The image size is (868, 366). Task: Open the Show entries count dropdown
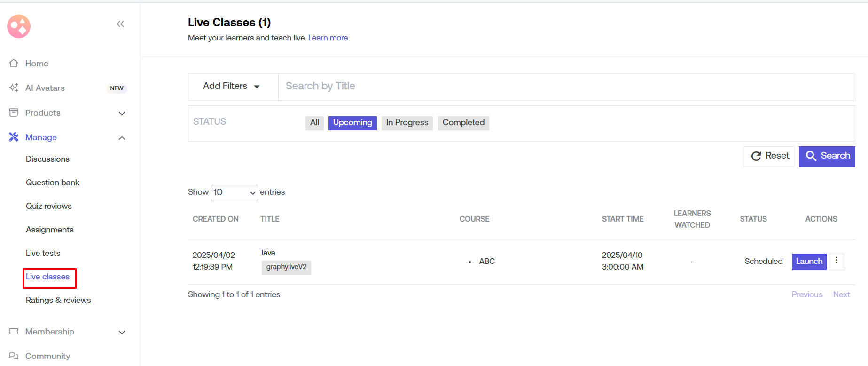(234, 192)
